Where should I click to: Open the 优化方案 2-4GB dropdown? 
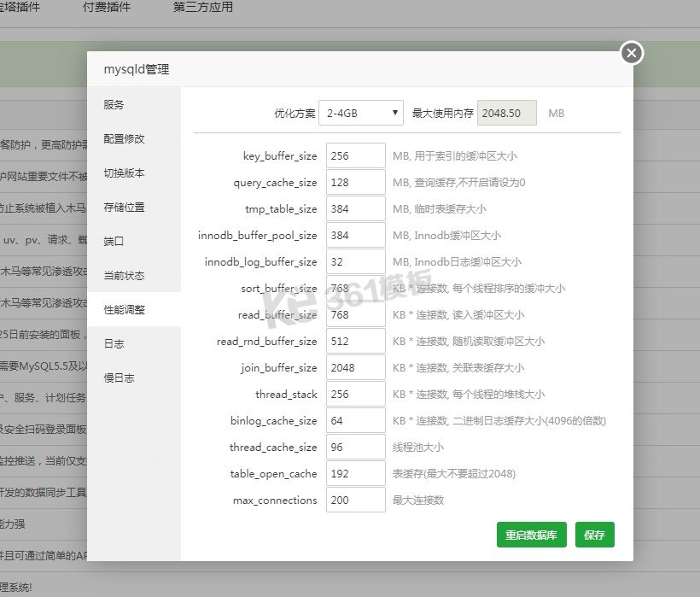361,113
